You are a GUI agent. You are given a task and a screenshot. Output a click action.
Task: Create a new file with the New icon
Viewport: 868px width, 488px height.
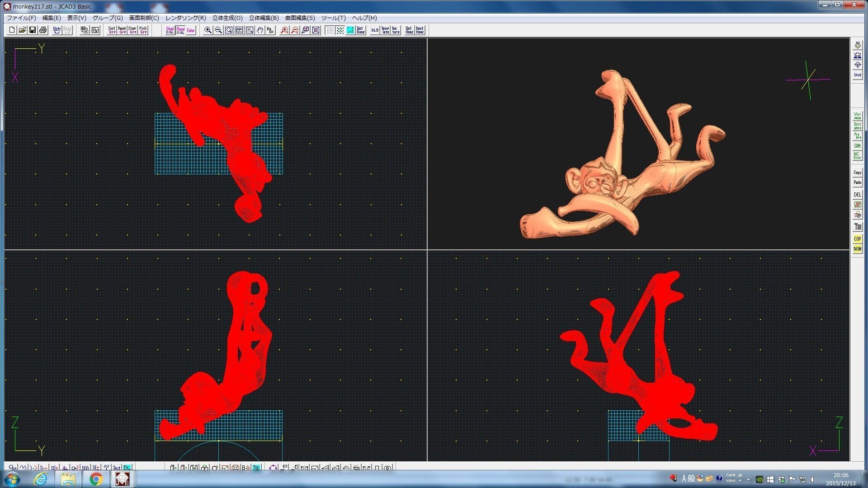(x=12, y=30)
